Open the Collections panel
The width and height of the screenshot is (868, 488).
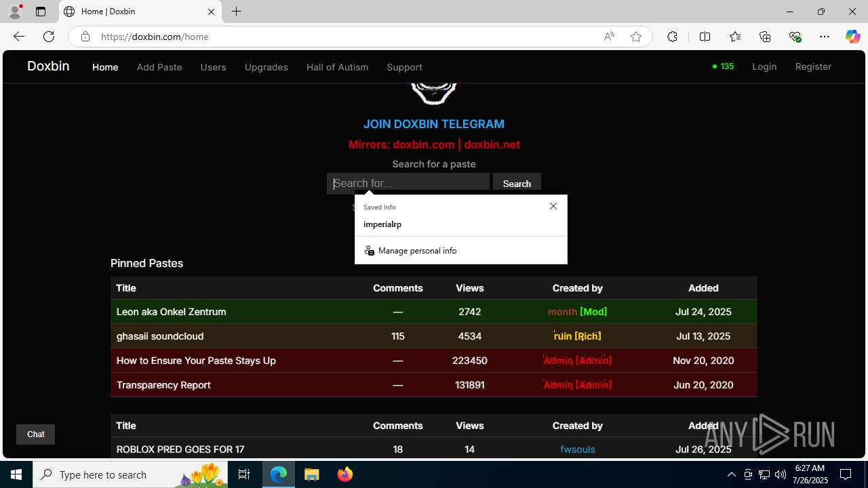point(765,37)
